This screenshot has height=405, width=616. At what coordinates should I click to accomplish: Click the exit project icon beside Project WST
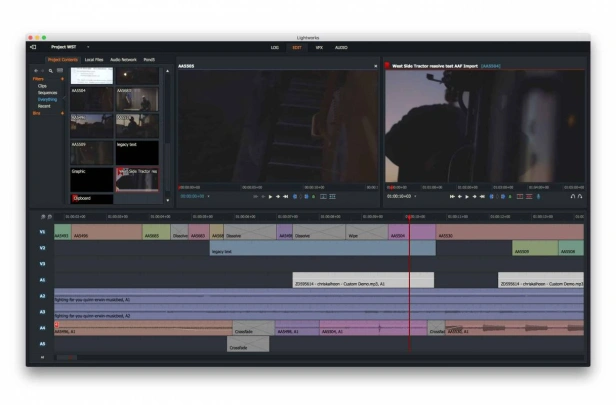pyautogui.click(x=33, y=47)
